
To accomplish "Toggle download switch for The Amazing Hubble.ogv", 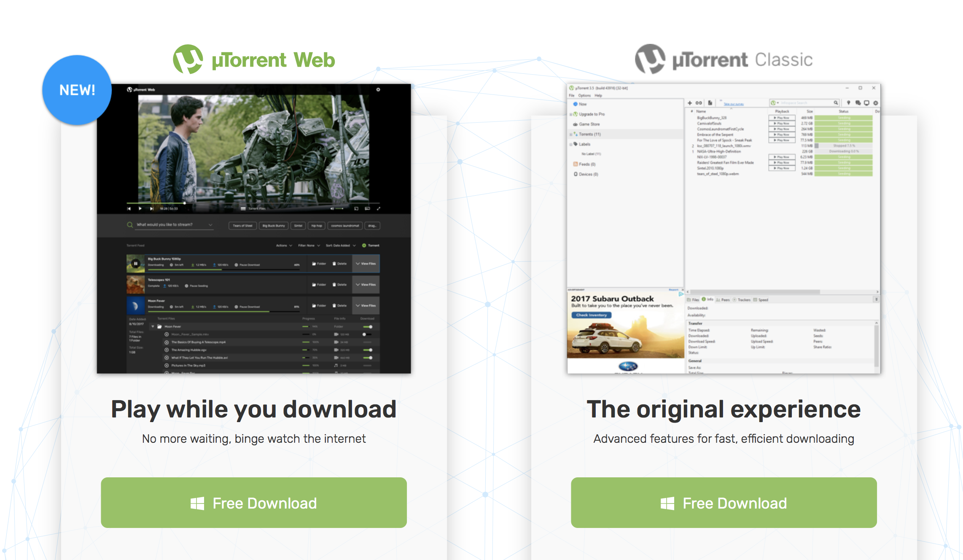I will (x=368, y=350).
